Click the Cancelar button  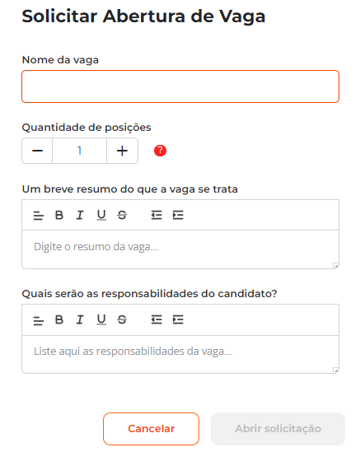point(151,429)
